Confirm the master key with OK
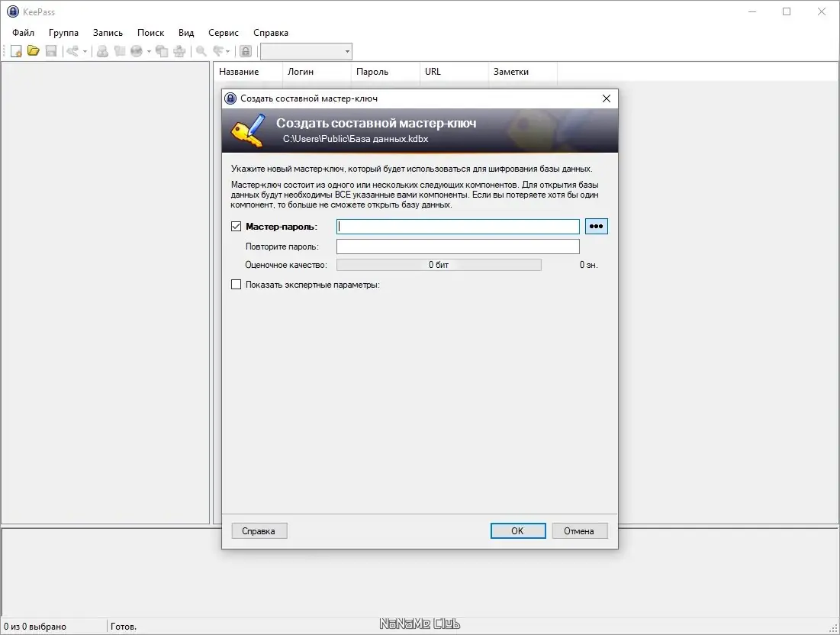Screen dimensions: 840x635 (518, 530)
